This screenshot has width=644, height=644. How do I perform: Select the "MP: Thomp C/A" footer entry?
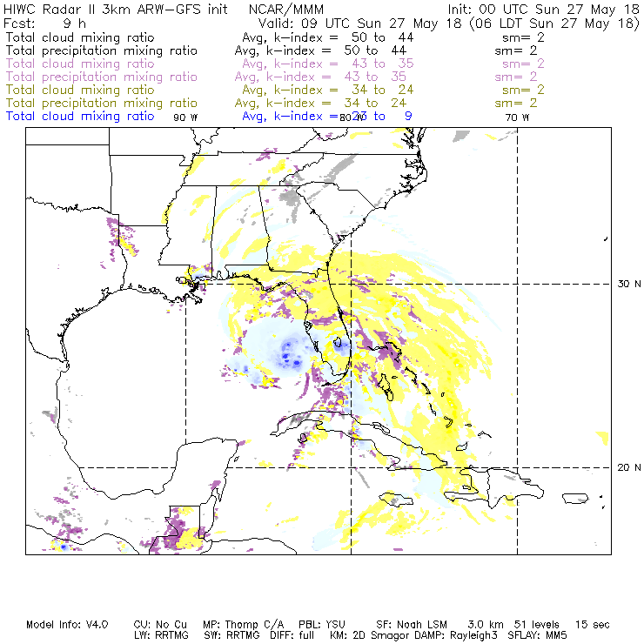(x=243, y=625)
